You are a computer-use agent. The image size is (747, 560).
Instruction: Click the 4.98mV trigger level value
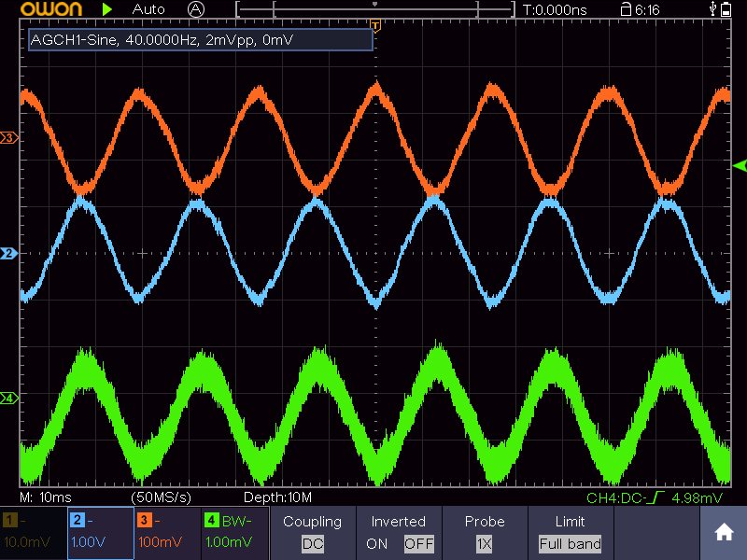[697, 498]
